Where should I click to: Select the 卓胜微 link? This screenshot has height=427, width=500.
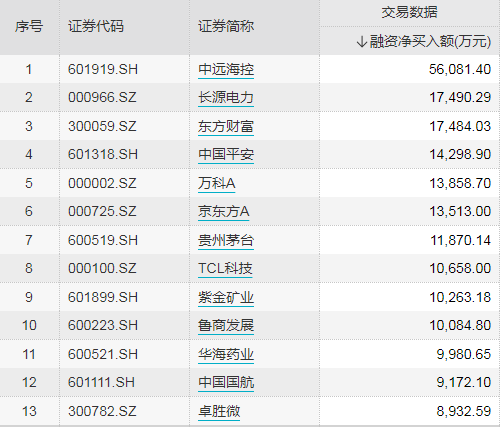coord(219,411)
